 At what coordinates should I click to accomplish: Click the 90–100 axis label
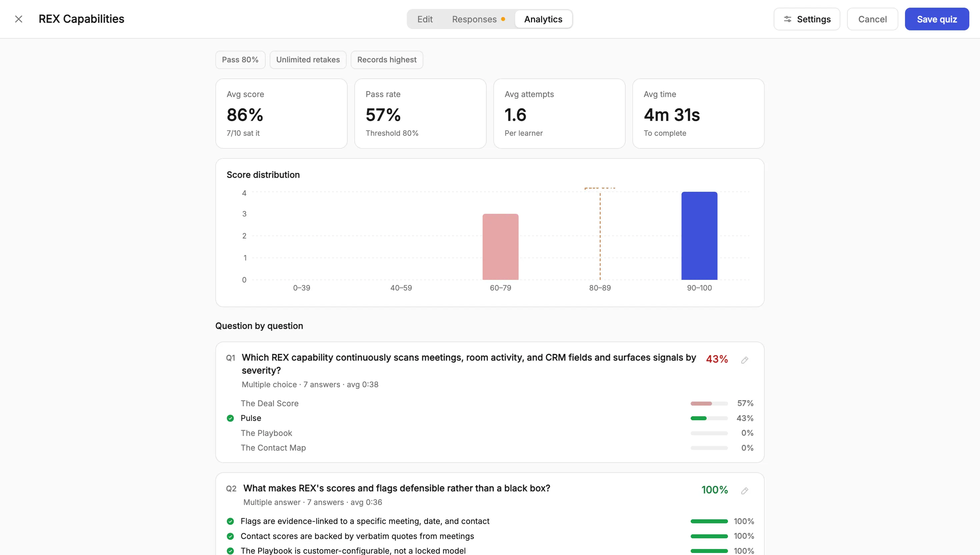pos(699,288)
